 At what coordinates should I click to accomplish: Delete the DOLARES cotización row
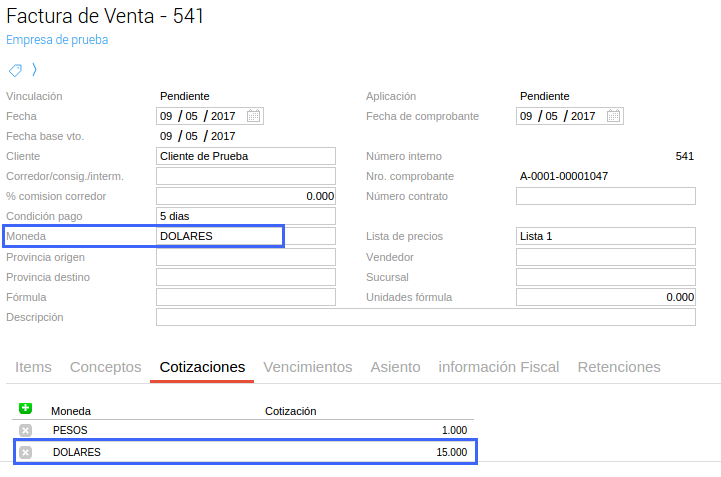click(x=26, y=452)
